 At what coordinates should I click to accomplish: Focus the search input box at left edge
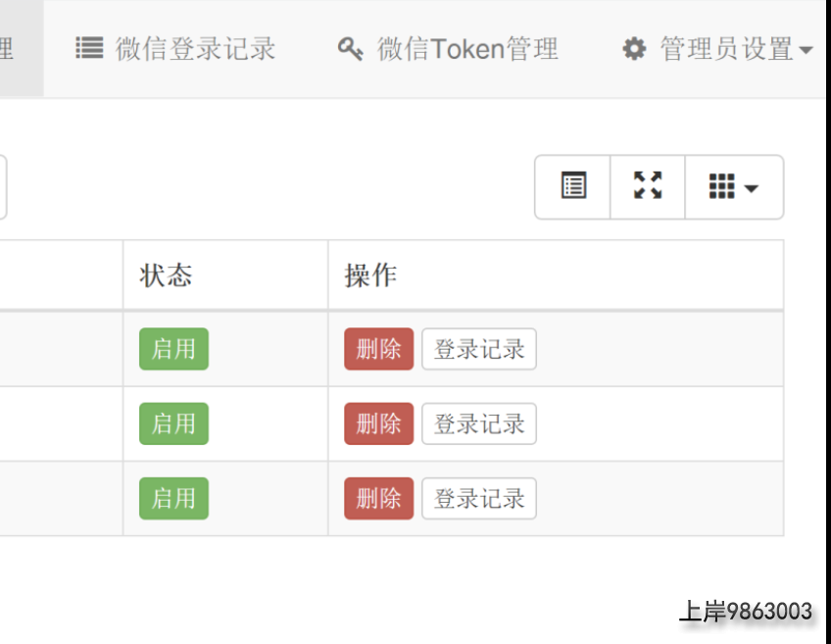coord(3,186)
